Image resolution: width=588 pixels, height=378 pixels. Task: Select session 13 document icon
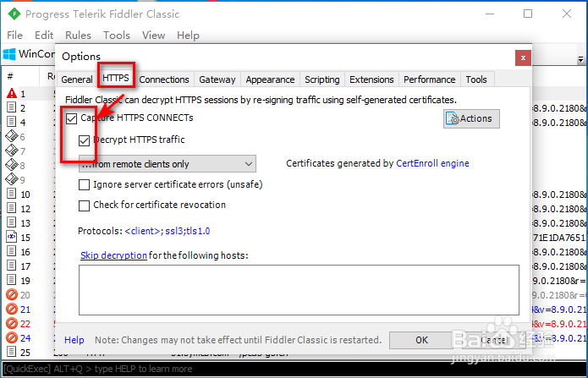(12, 222)
